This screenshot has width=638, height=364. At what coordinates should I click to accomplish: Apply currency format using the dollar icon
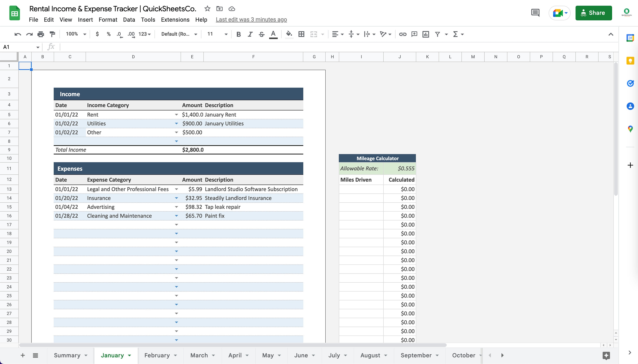pyautogui.click(x=97, y=34)
